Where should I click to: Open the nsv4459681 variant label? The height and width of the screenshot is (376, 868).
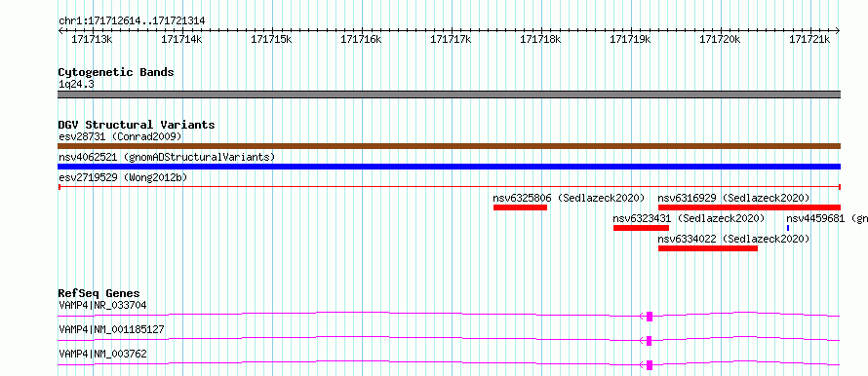pos(827,218)
